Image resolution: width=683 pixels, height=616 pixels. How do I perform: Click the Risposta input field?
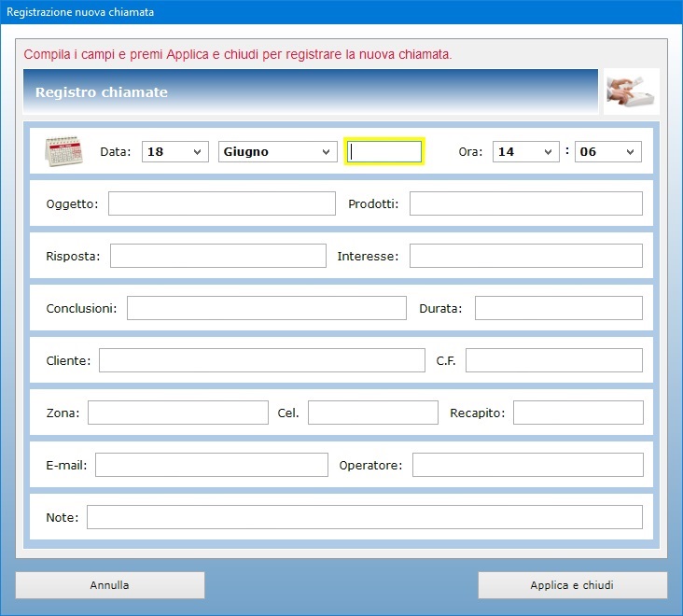(217, 256)
